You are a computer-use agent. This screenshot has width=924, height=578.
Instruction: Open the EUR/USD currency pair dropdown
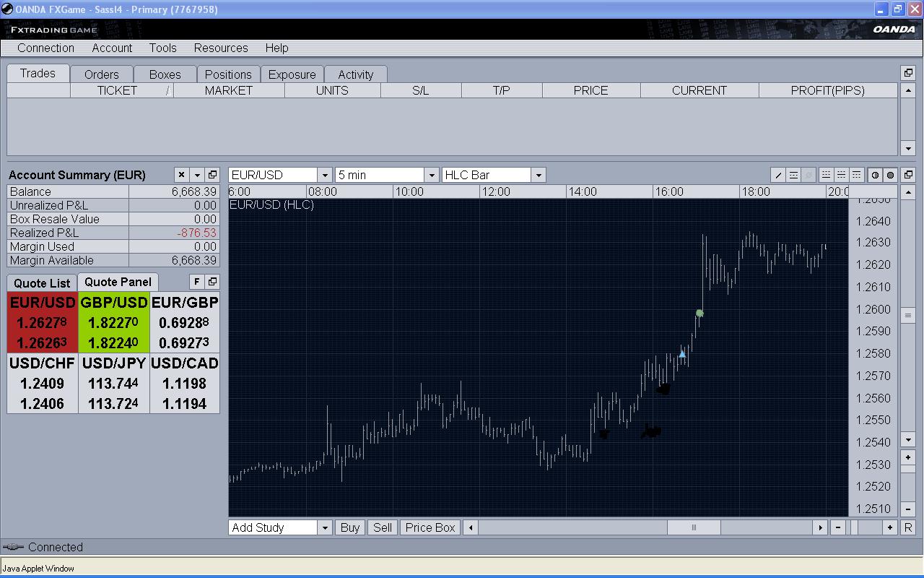tap(325, 175)
